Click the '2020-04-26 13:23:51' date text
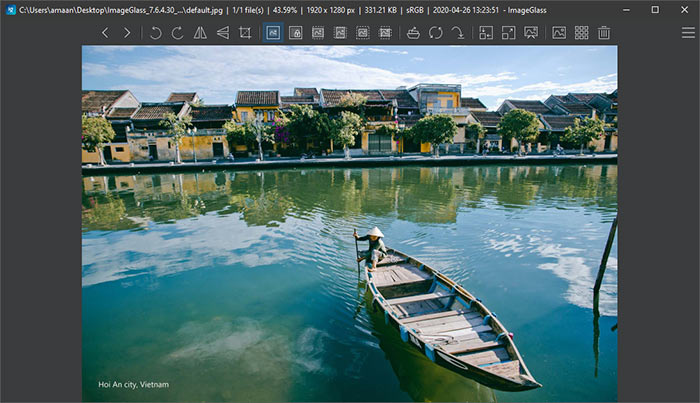 (466, 10)
